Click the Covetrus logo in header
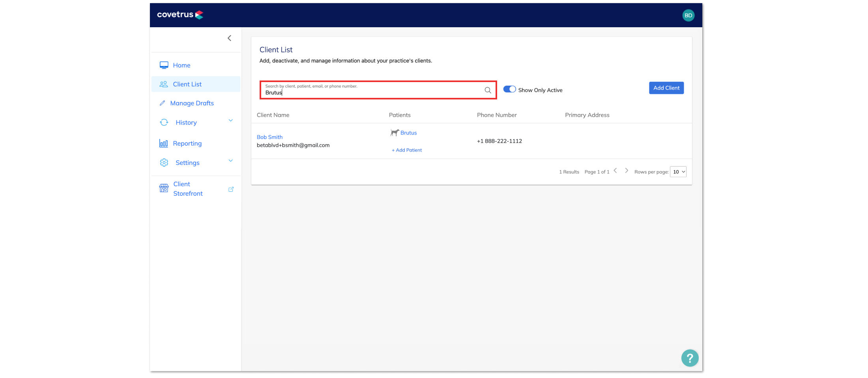 click(180, 15)
